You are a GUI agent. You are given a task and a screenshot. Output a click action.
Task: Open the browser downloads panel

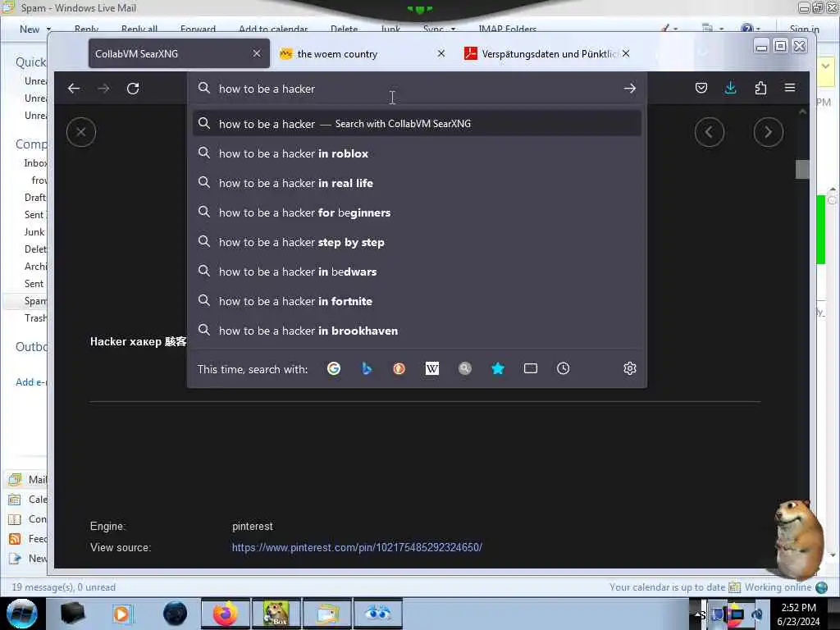coord(731,88)
